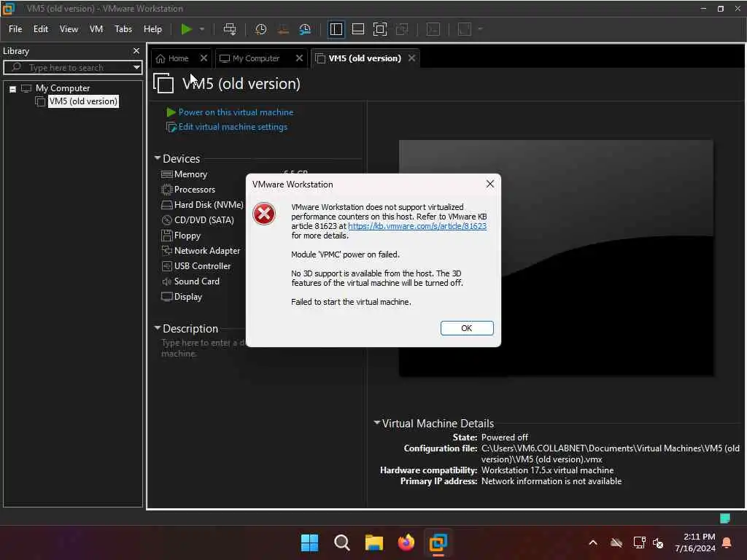Open File Explorer from the taskbar
This screenshot has width=747, height=560.
374,542
